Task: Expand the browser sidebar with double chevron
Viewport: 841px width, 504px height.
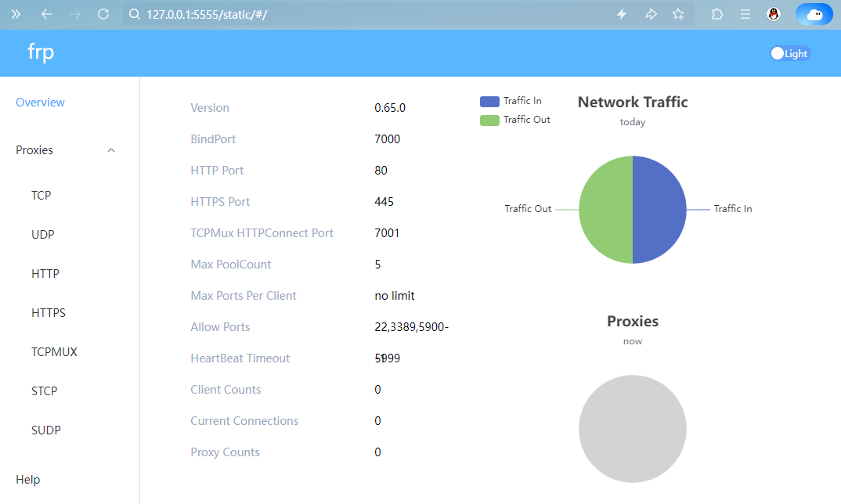Action: (x=16, y=14)
